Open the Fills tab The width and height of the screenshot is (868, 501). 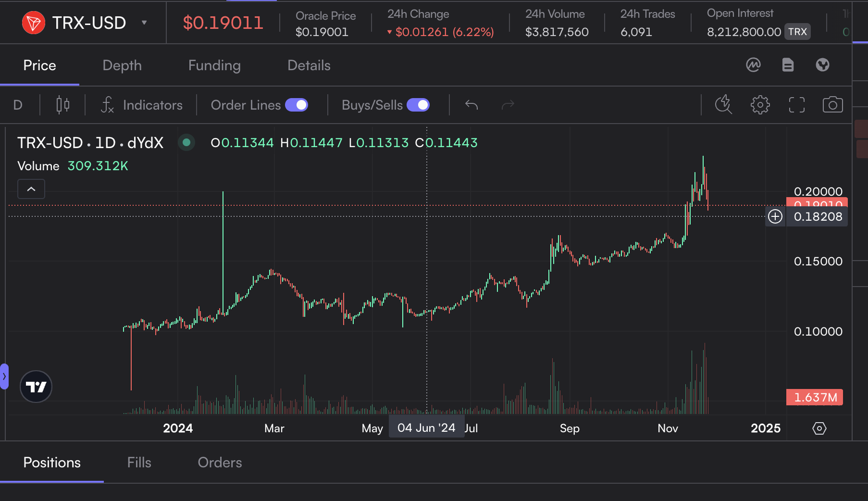(x=139, y=463)
